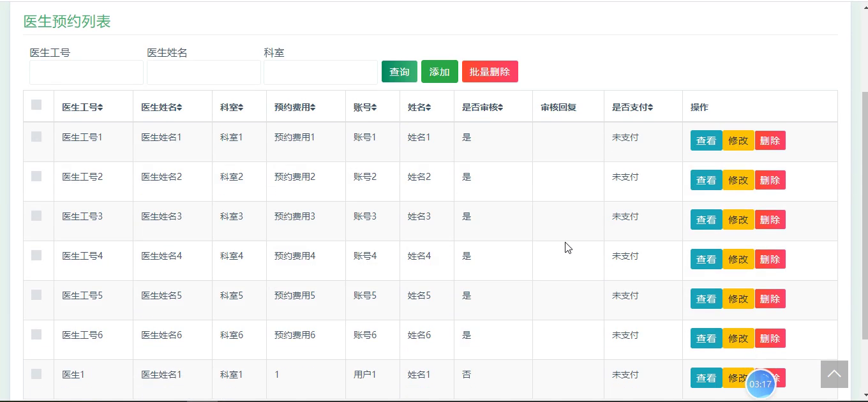Viewport: 868px width, 402px height.
Task: View details of 医生工号2 row
Action: (x=706, y=180)
